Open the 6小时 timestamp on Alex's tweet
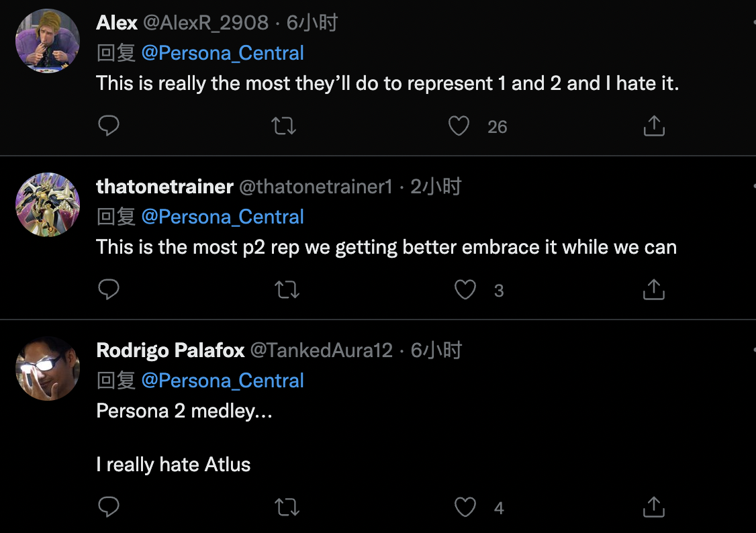 click(312, 23)
